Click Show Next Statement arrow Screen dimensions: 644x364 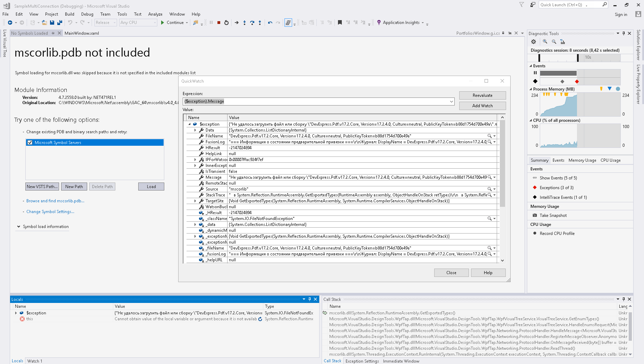237,23
